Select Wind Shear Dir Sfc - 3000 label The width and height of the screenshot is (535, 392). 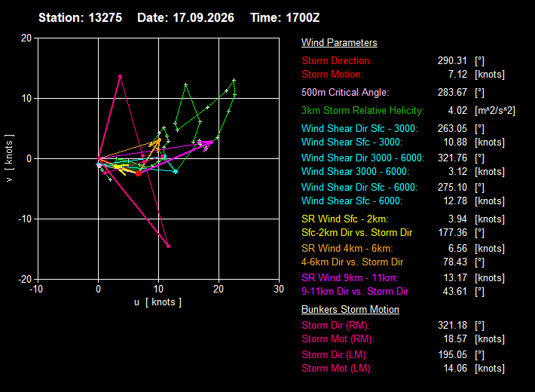359,129
